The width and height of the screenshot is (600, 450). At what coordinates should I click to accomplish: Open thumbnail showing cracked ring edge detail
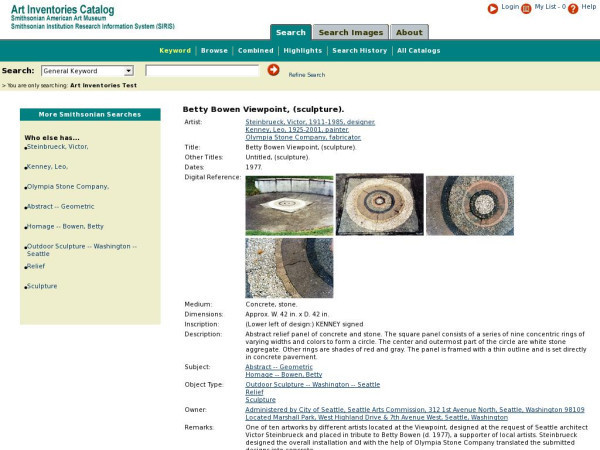coord(289,268)
